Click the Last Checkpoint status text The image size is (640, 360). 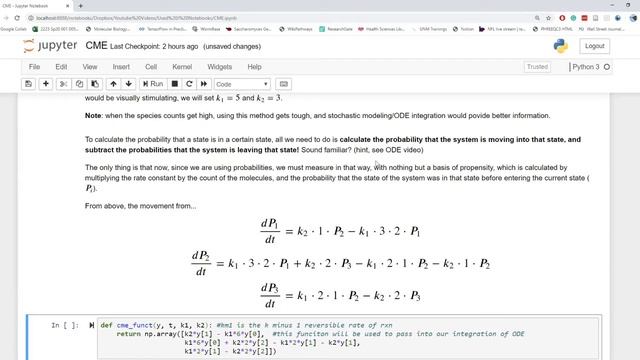click(x=154, y=47)
